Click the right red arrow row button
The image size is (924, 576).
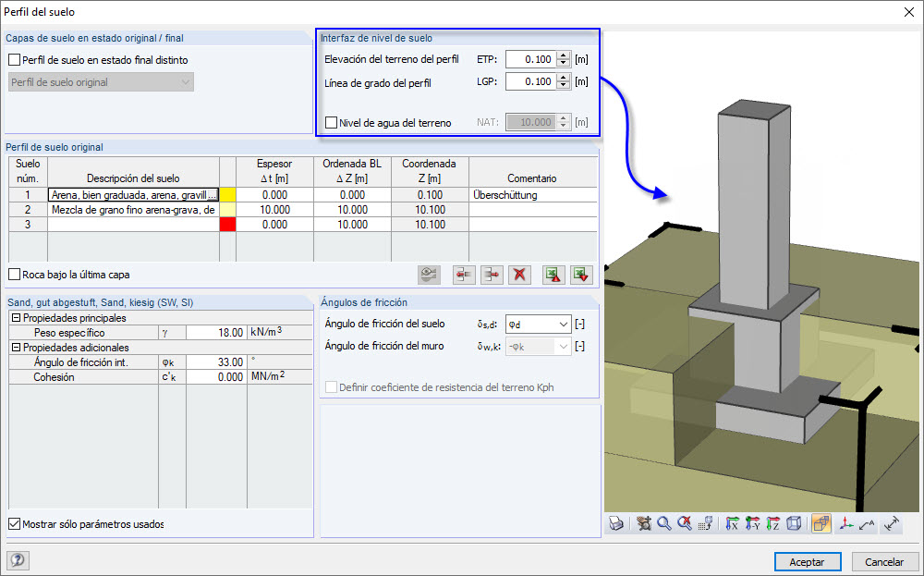(492, 275)
